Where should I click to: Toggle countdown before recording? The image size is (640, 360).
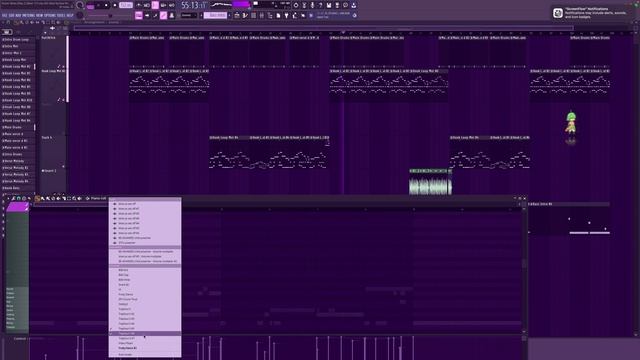pyautogui.click(x=147, y=6)
